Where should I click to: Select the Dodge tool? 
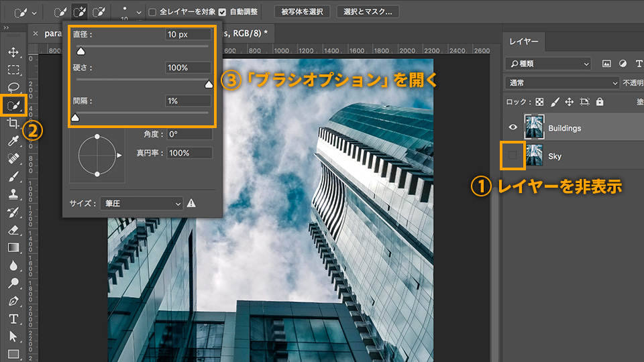click(13, 283)
